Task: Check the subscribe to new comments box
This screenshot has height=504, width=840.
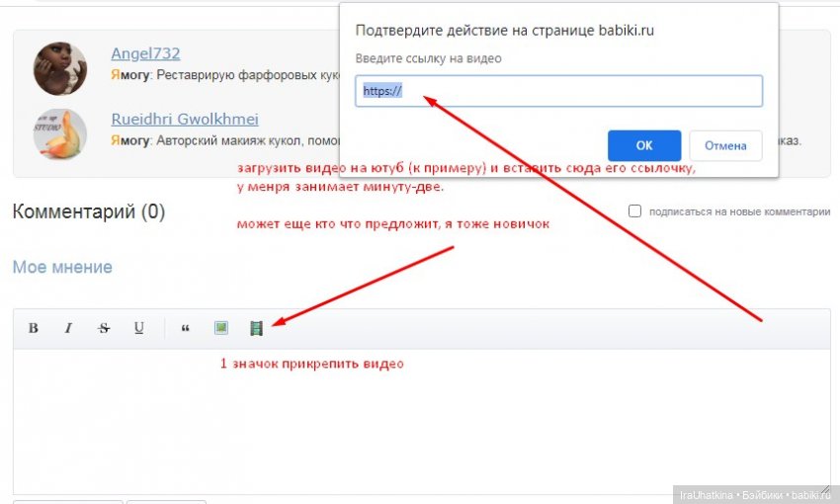Action: pos(634,211)
